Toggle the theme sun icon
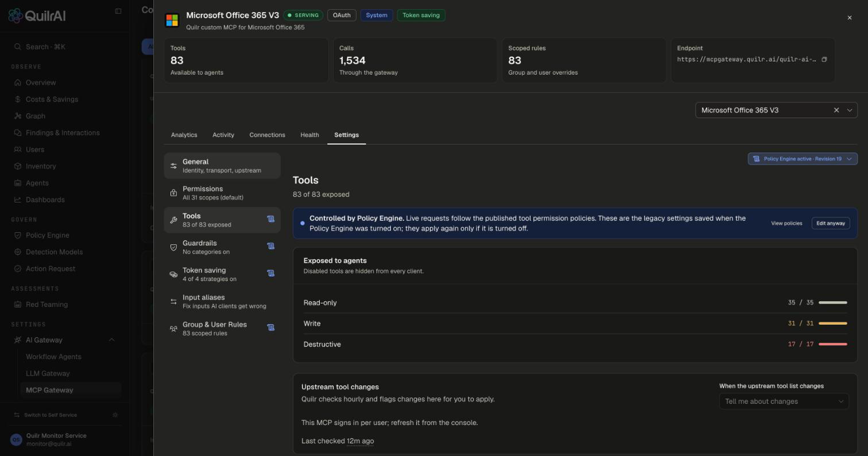Screen dimensions: 868x456 115,415
